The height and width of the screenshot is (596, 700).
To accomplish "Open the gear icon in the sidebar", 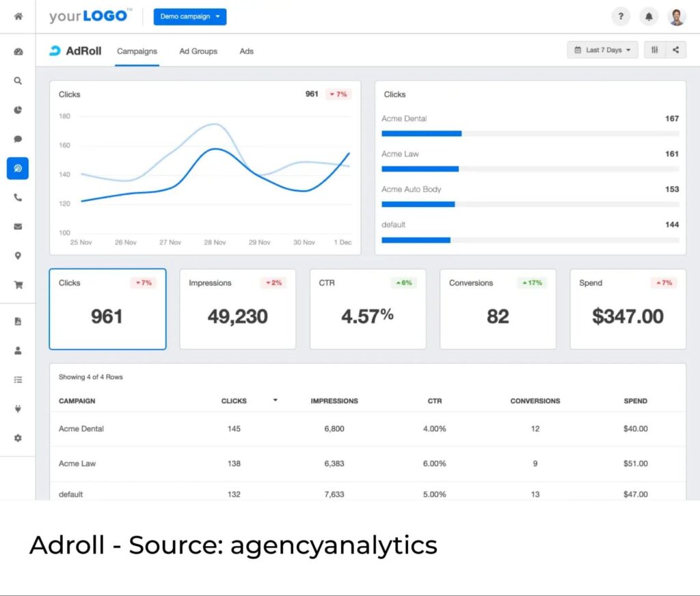I will pos(18,438).
